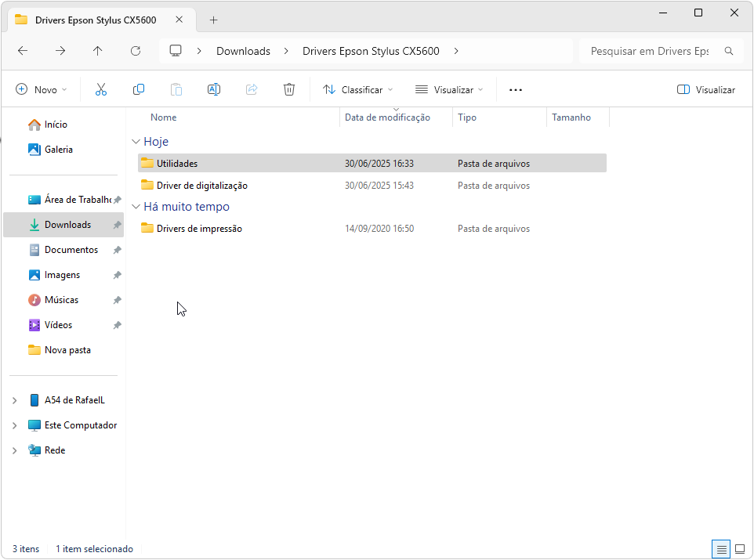Open the See more options ellipsis
754x560 pixels.
point(516,90)
